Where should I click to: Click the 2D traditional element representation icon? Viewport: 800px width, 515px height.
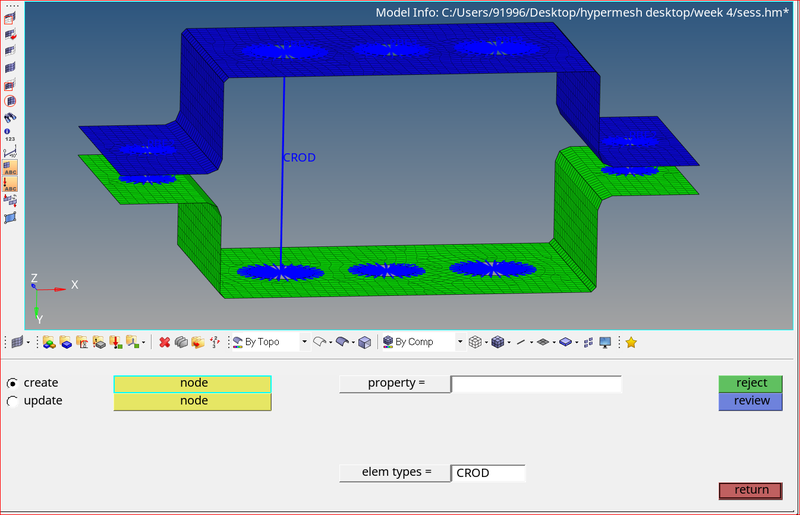click(x=543, y=342)
